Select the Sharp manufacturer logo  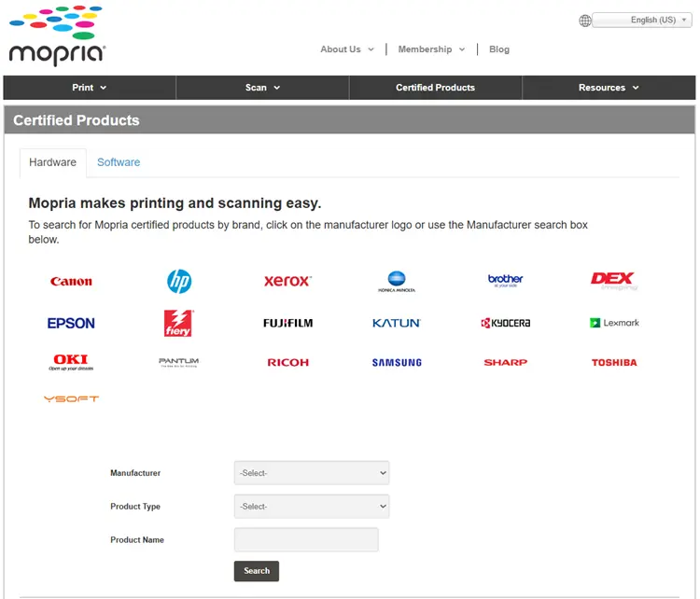coord(505,362)
